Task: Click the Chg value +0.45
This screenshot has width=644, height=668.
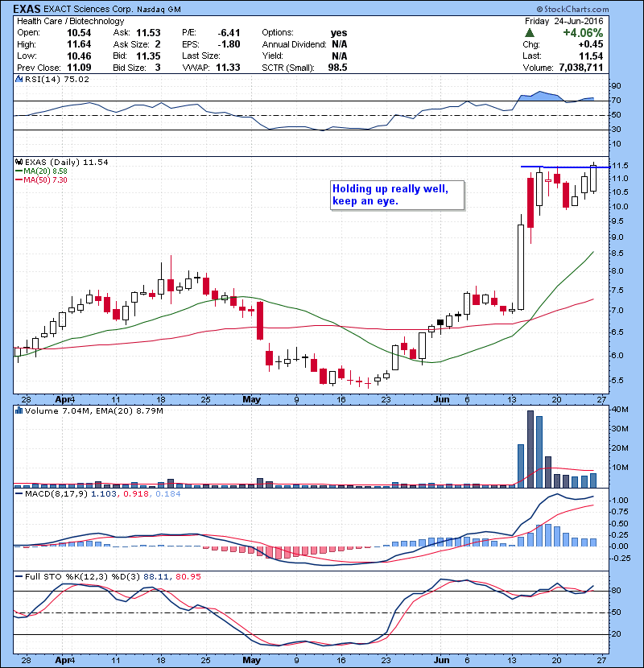Action: click(x=591, y=44)
